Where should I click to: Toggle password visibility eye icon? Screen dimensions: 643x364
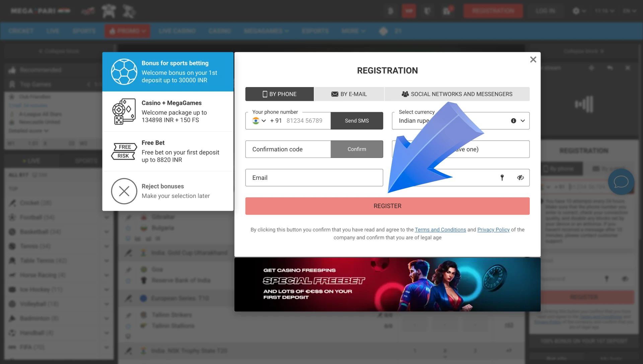(x=520, y=178)
